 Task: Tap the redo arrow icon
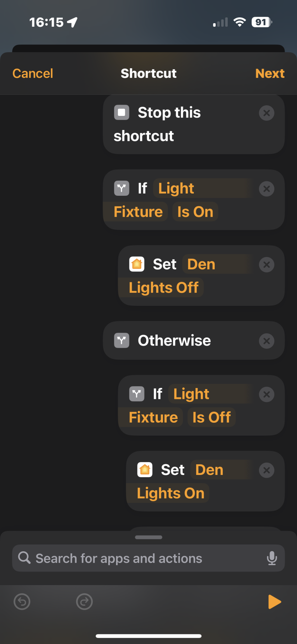click(84, 601)
